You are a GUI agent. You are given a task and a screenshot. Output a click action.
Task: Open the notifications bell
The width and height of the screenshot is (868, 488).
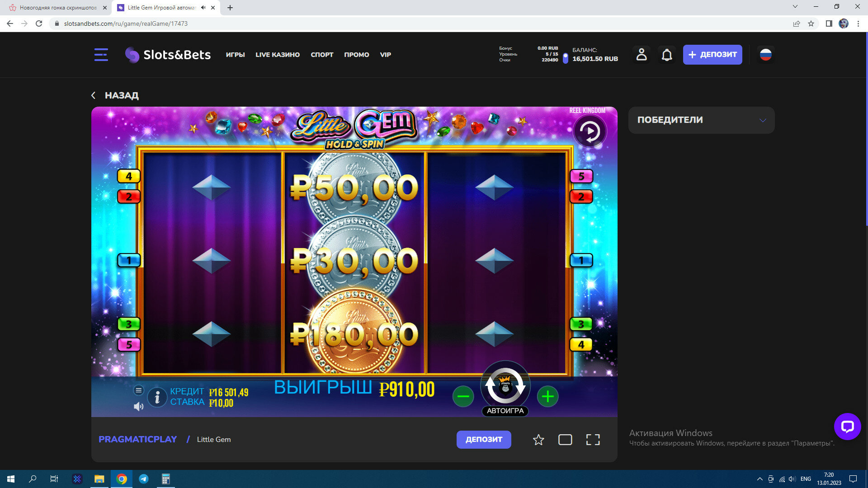[667, 55]
